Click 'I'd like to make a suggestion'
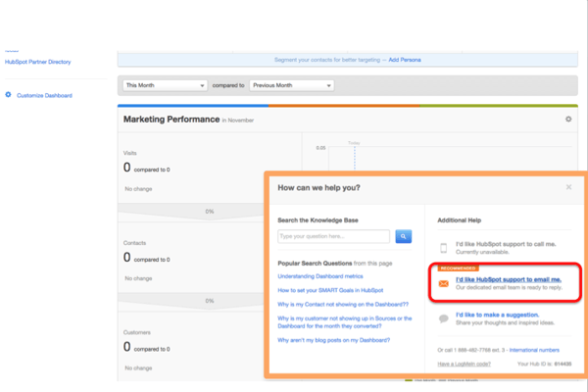588x392 pixels. (x=498, y=315)
